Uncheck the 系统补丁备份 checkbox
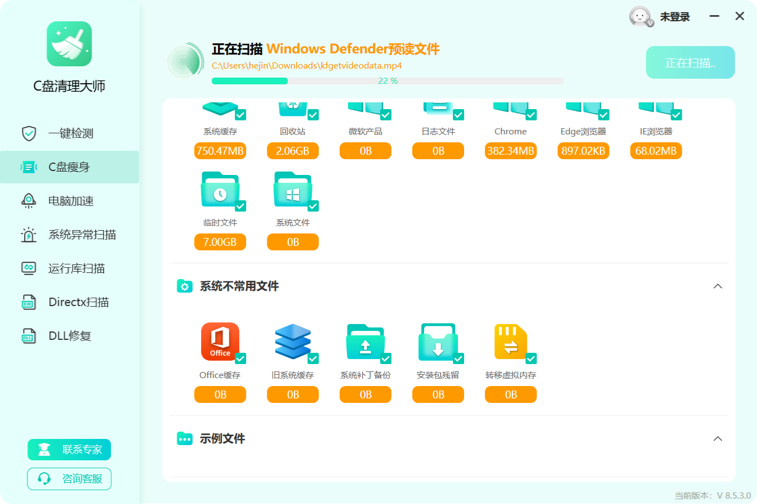The width and height of the screenshot is (757, 504). click(x=386, y=358)
